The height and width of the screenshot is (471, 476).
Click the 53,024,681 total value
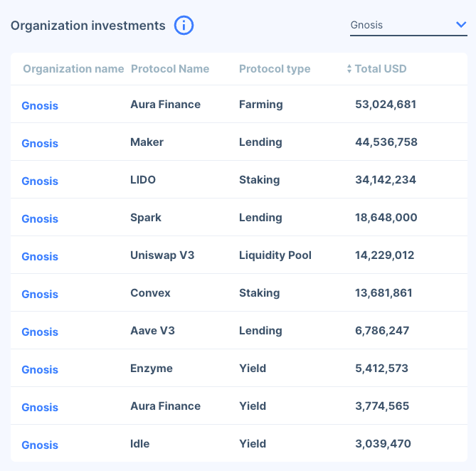[x=386, y=105]
